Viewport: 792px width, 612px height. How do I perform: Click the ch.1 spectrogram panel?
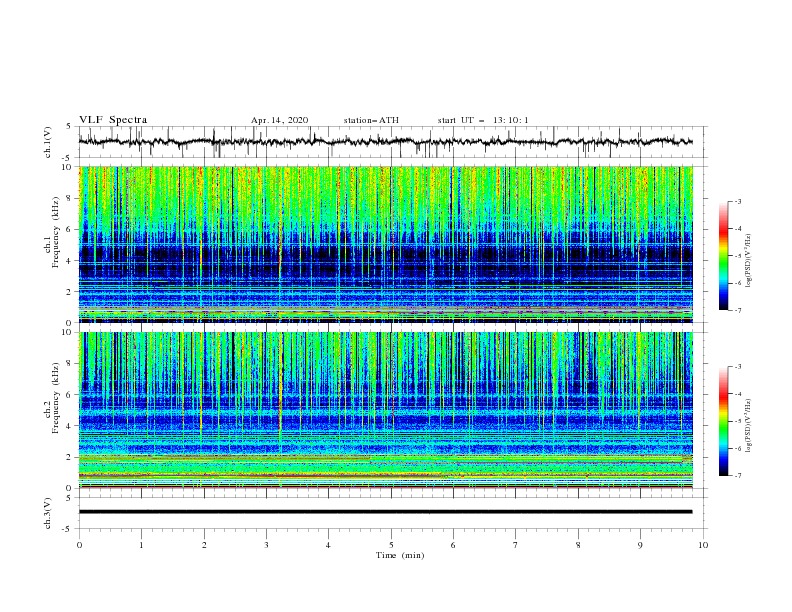tap(386, 244)
